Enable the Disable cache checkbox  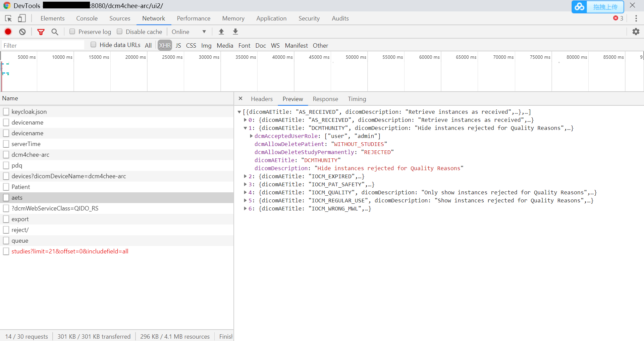pos(119,31)
